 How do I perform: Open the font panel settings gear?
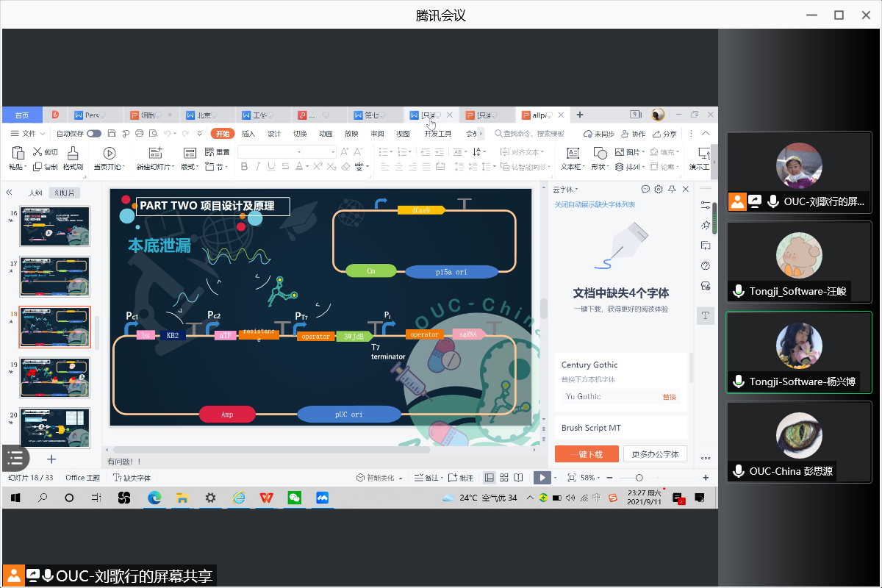(x=659, y=190)
